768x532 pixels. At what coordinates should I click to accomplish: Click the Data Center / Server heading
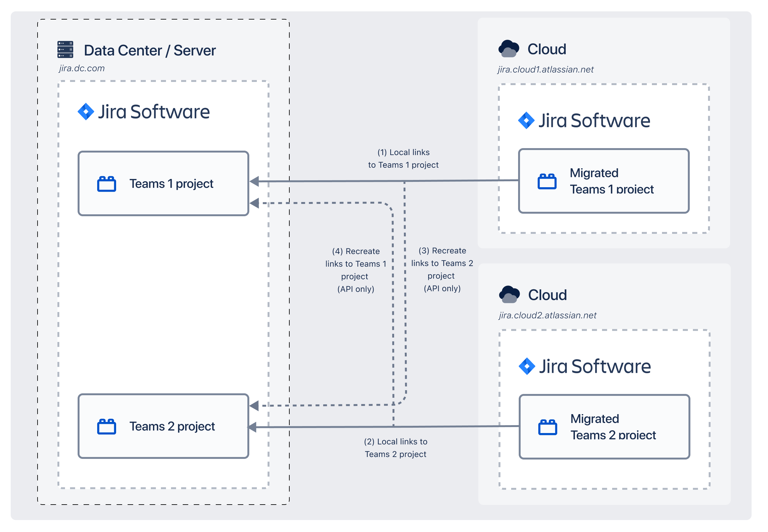150,50
